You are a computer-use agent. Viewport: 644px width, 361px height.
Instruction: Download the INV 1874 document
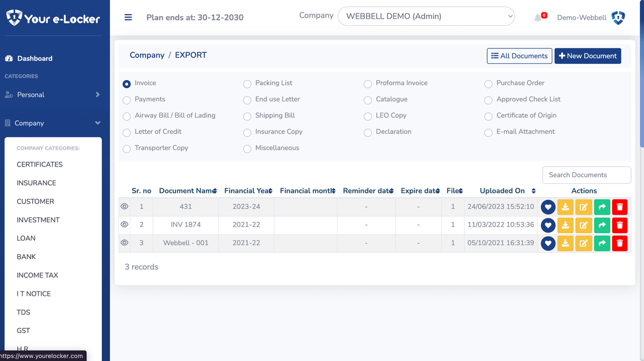tap(565, 225)
